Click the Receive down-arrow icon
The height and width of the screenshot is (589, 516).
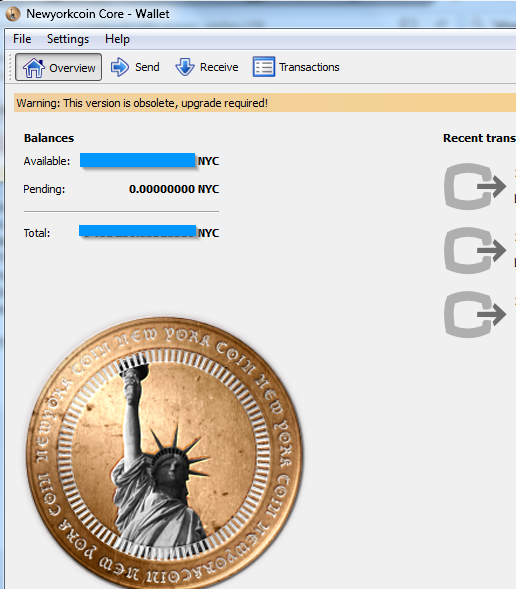pyautogui.click(x=185, y=67)
